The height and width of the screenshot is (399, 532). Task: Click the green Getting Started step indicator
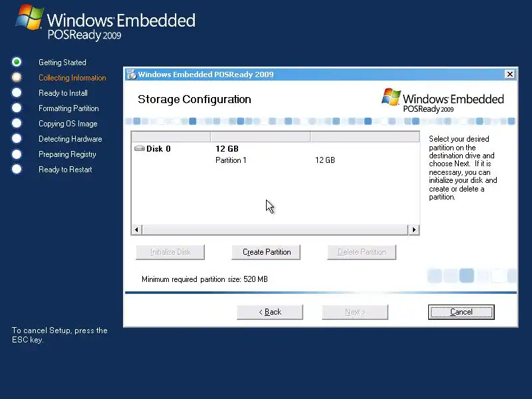[x=17, y=62]
